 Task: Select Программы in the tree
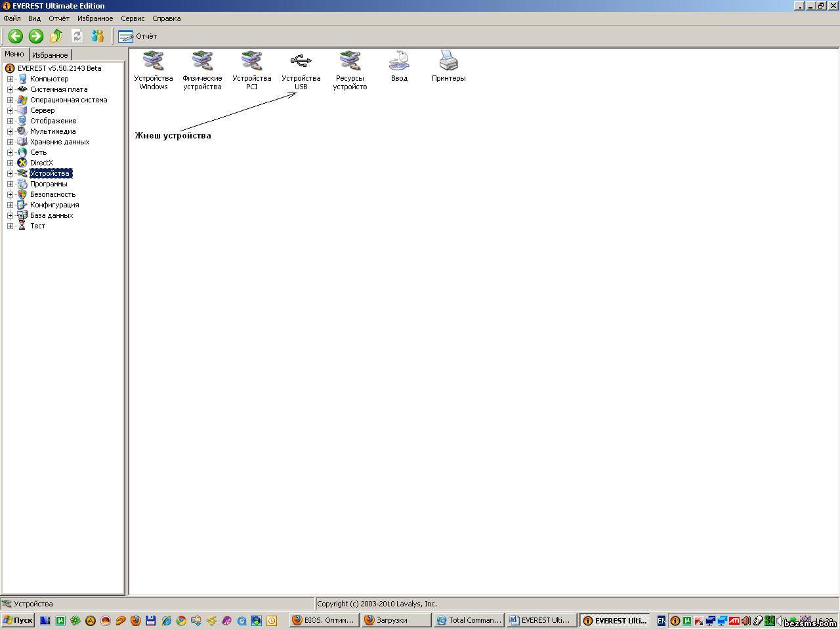point(49,184)
